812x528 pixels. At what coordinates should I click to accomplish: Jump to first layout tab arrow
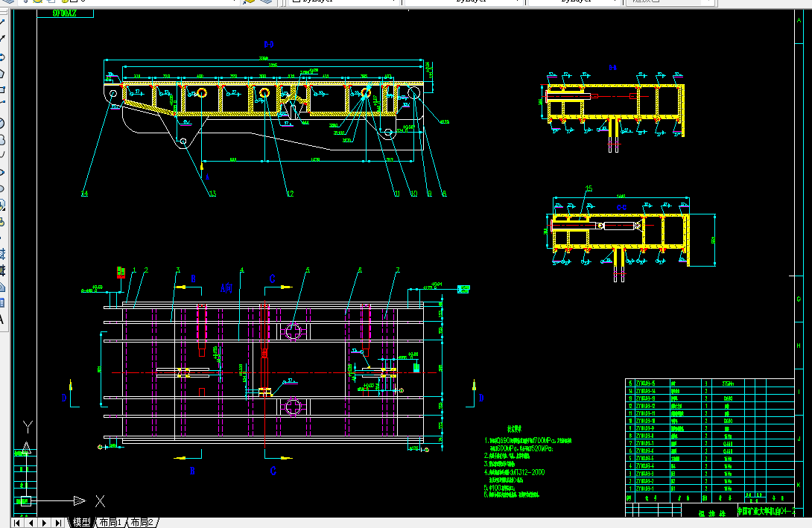point(17,523)
